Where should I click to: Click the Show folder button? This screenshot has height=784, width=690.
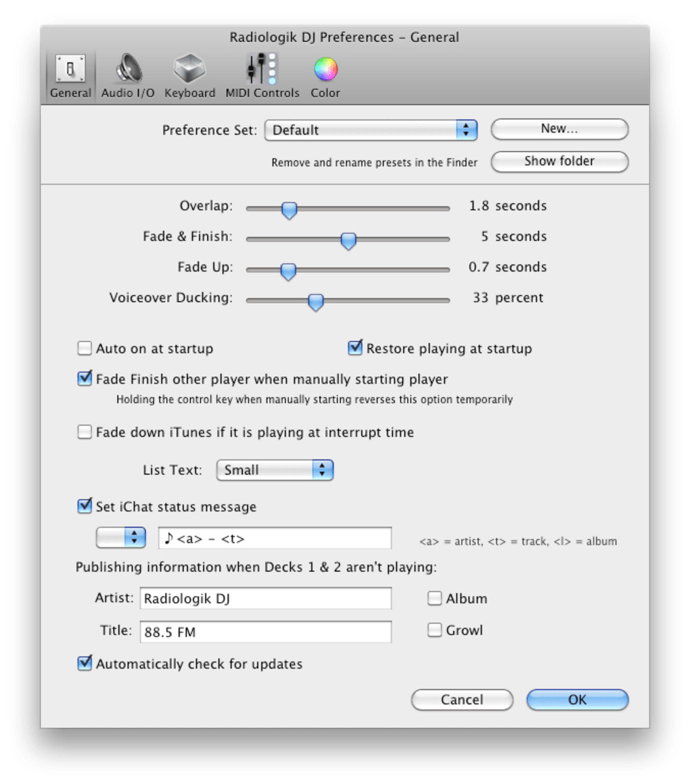[559, 162]
